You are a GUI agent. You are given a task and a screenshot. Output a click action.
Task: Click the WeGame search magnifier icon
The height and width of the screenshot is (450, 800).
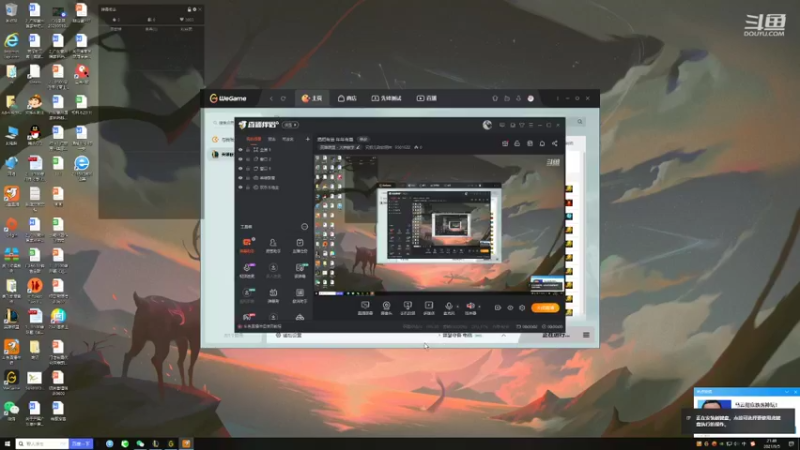(x=580, y=122)
